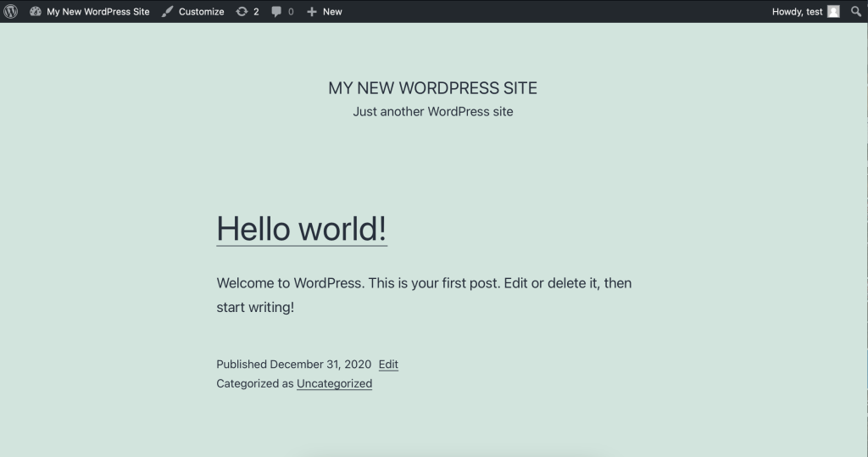Open the My New WordPress Site admin menu
Screen dimensions: 868x457
point(97,12)
